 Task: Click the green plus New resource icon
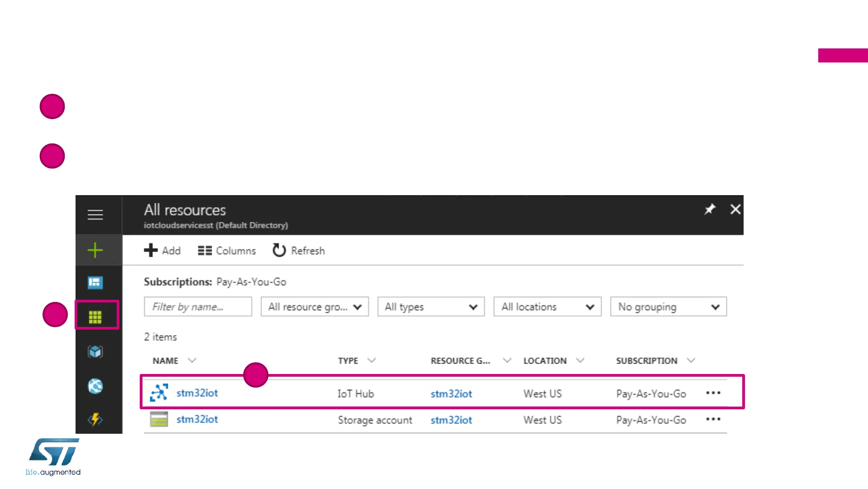95,250
